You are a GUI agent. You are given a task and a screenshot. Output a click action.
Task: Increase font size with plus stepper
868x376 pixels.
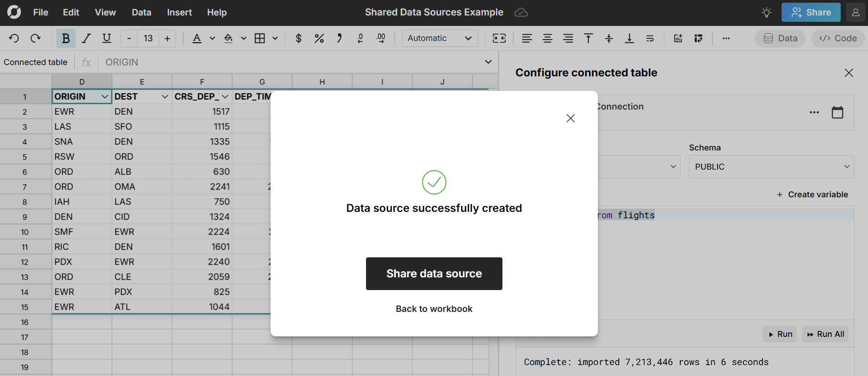tap(167, 38)
